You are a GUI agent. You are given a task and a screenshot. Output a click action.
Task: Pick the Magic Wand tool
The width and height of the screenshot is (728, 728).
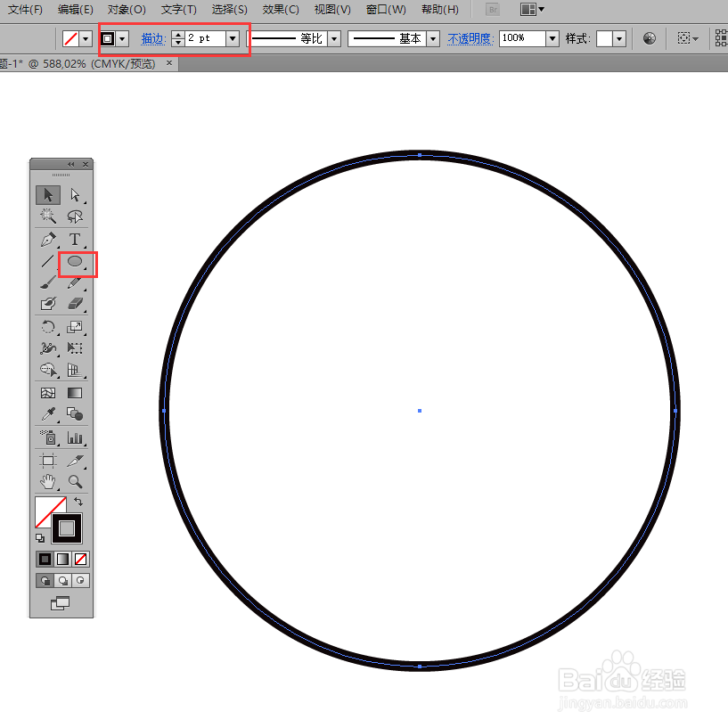(x=47, y=216)
